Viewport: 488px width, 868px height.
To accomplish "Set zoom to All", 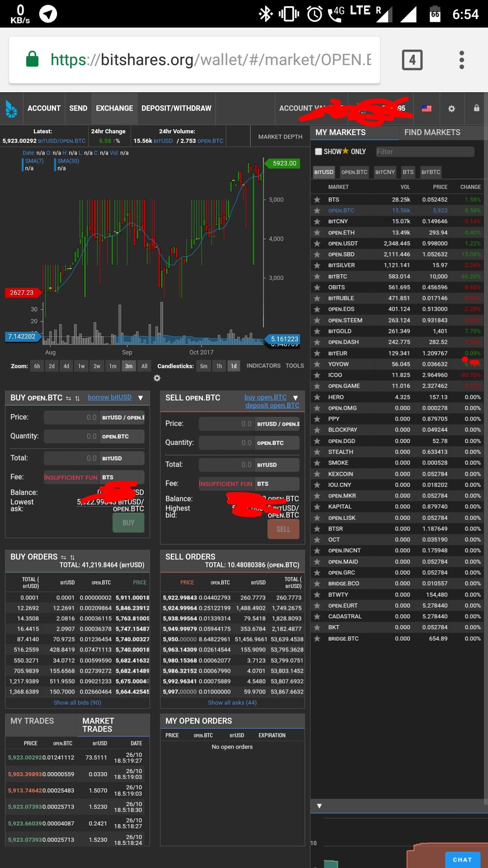I will [144, 366].
